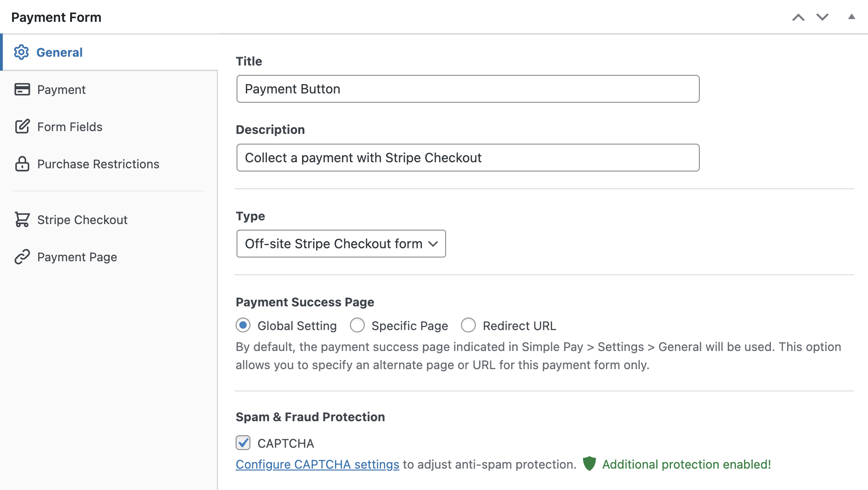This screenshot has height=490, width=868.
Task: Select the General settings gear icon
Action: (22, 52)
